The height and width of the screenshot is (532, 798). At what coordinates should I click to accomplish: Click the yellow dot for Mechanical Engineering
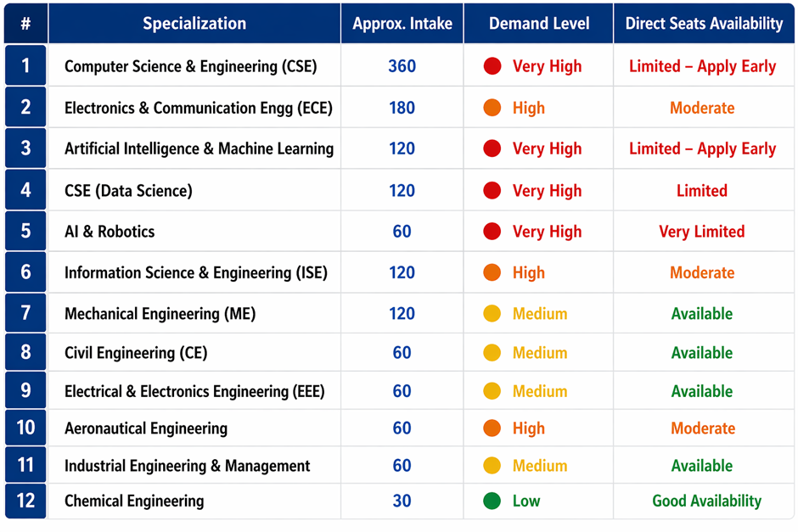coord(492,314)
